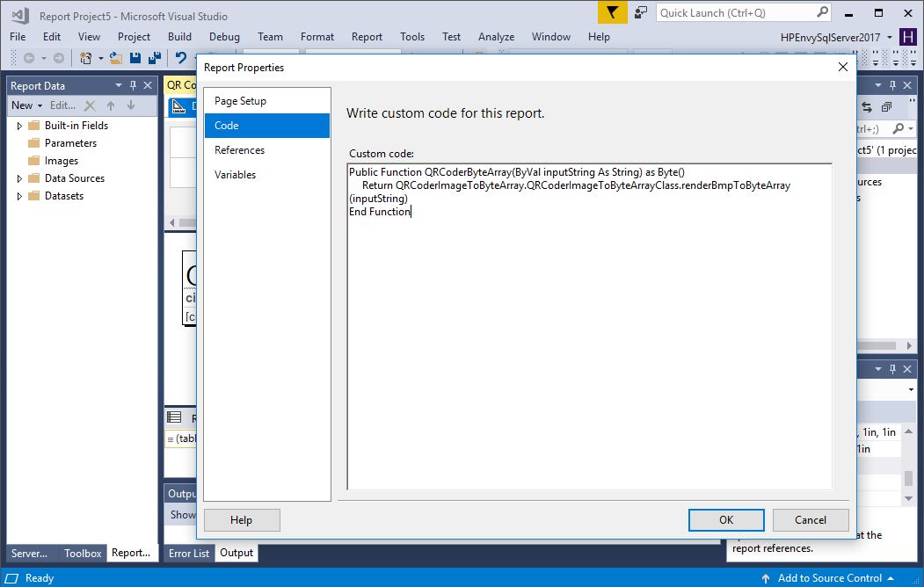Open the search magnifier in Solution Explorer
Viewport: 924px width, 587px height.
coord(899,127)
